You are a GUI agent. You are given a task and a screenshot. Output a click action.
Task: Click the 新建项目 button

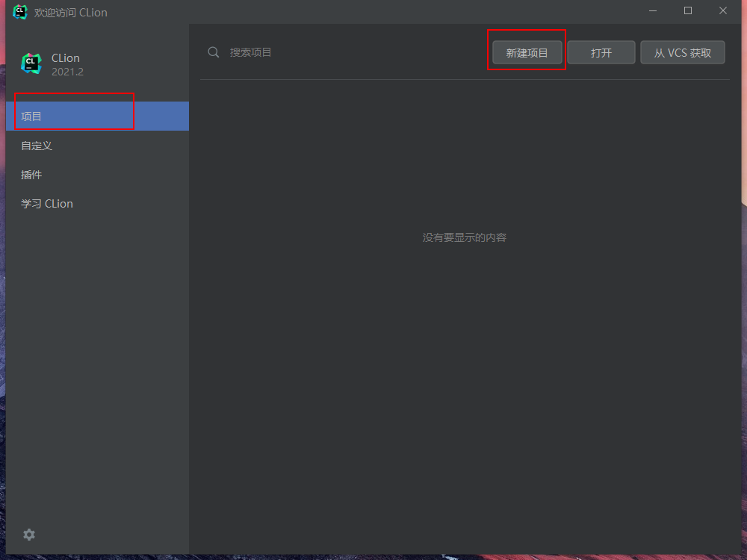(x=527, y=52)
